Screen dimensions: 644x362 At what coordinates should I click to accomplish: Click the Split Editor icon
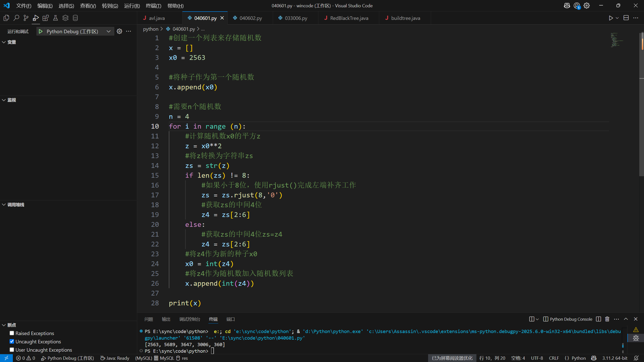(x=626, y=18)
